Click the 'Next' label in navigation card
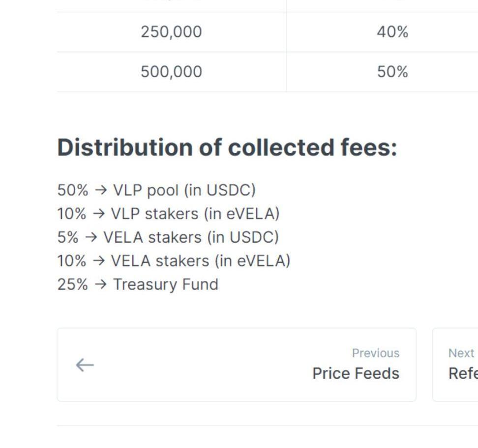 (461, 353)
